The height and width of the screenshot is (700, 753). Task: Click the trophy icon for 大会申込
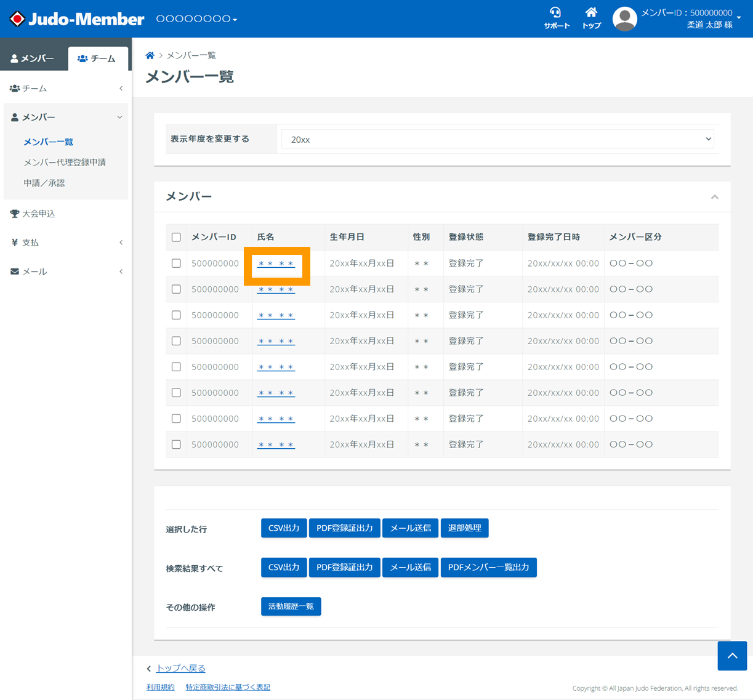[x=15, y=214]
